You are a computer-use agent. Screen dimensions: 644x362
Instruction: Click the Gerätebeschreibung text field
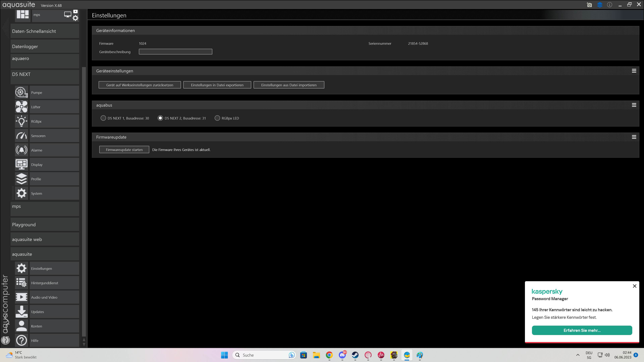pyautogui.click(x=175, y=52)
